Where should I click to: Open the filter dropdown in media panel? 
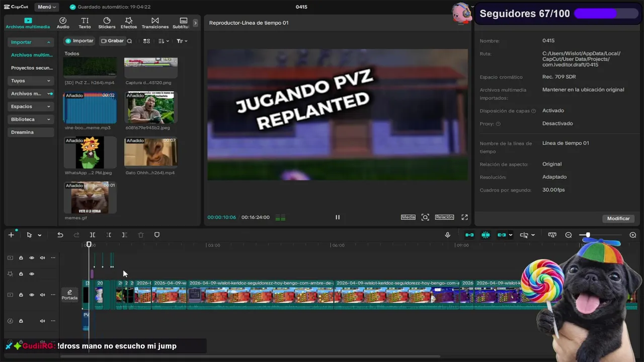182,41
